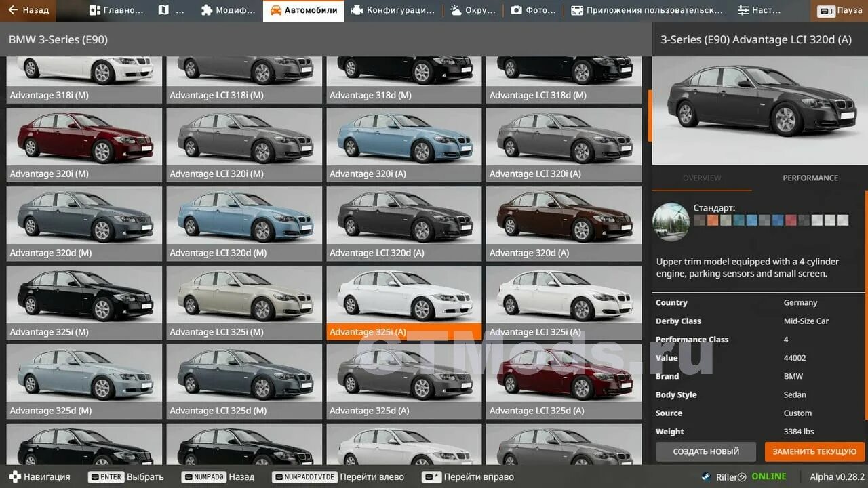Screen dimensions: 868x488
Task: Select the blue Advantage 320i (A) car
Action: 404,145
